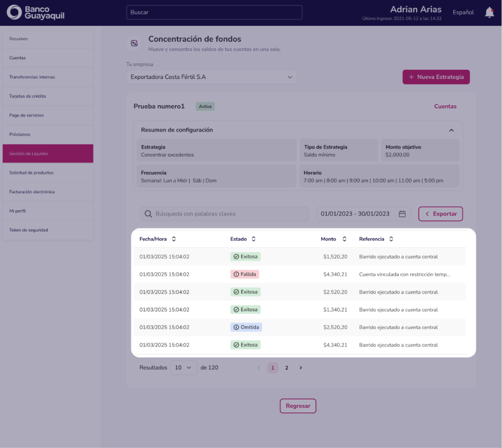The image size is (502, 448).
Task: Sort by Referencia column arrows
Action: pyautogui.click(x=391, y=239)
